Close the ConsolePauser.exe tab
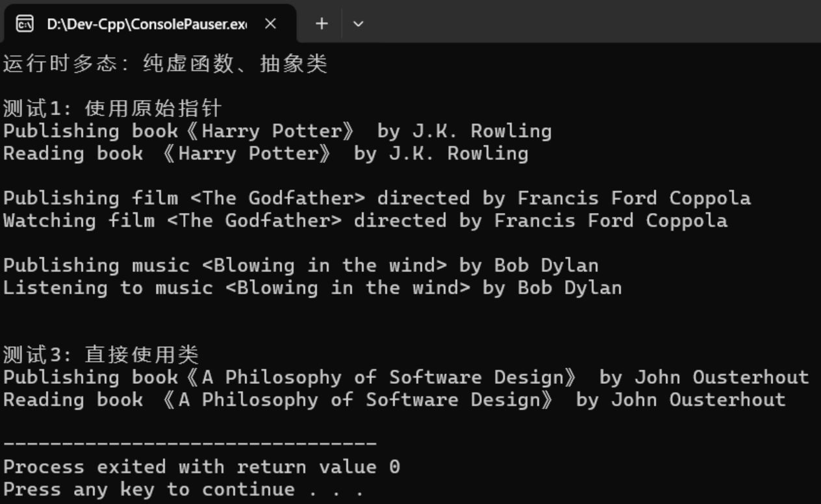Viewport: 821px width, 504px height. click(x=271, y=24)
